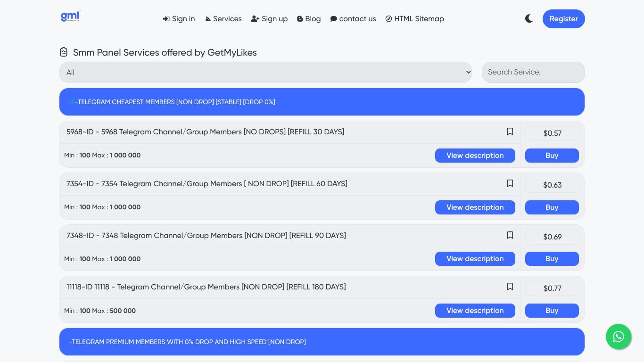Expand the All category dropdown
Viewport: 644px width, 362px height.
coord(265,72)
